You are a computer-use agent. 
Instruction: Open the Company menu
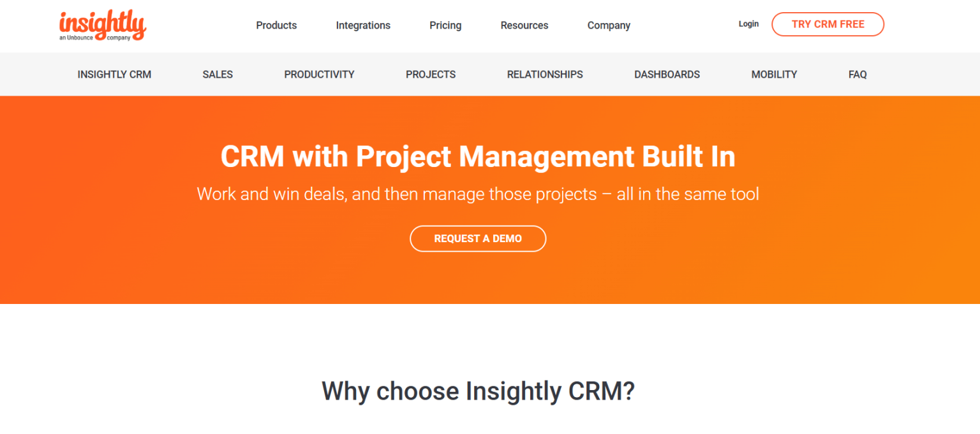[x=608, y=25]
